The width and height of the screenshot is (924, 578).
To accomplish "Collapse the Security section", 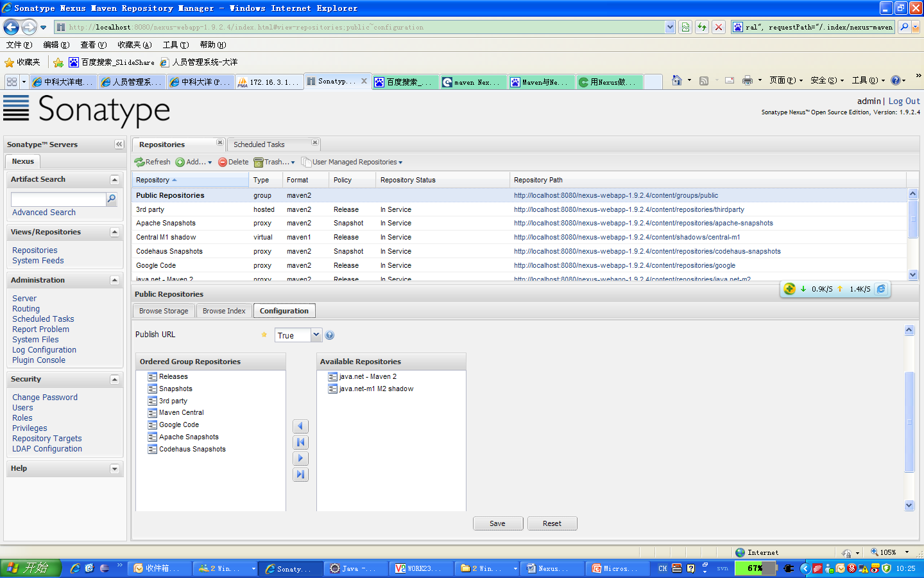I will 114,380.
